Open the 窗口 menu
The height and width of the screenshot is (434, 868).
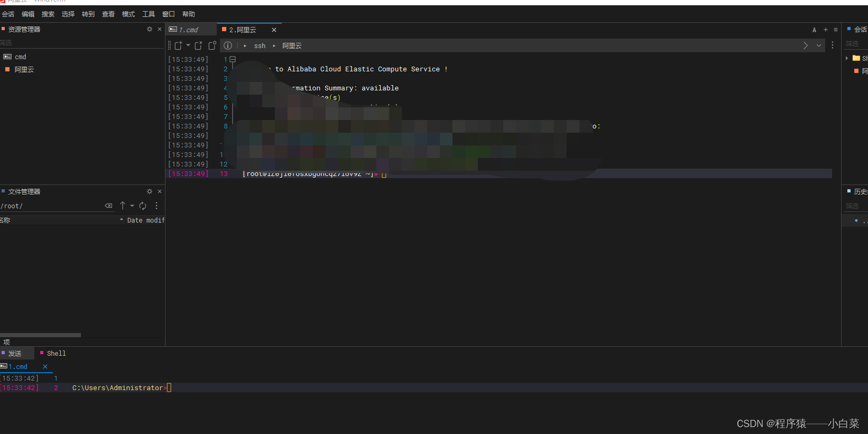tap(169, 14)
